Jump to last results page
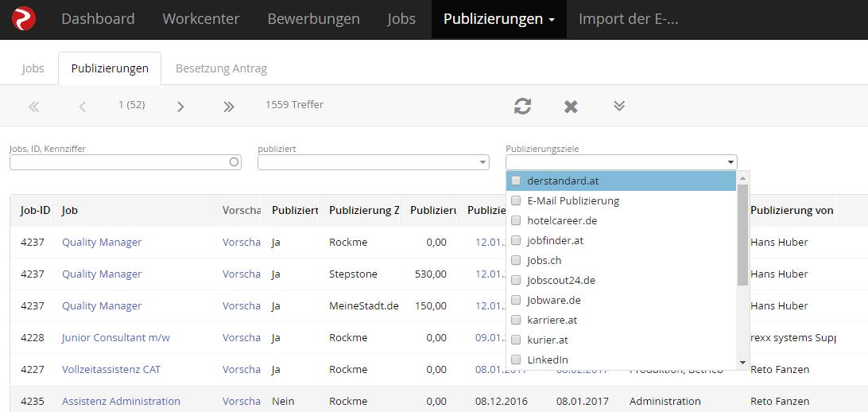The height and width of the screenshot is (412, 868). [229, 107]
